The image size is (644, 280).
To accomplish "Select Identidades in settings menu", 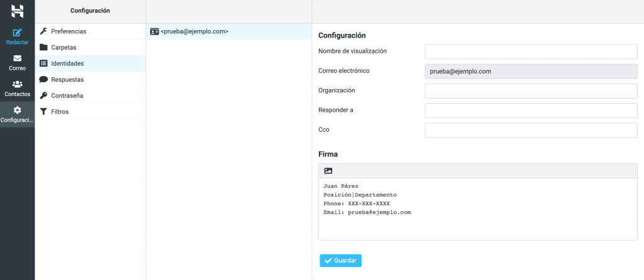I will 67,63.
